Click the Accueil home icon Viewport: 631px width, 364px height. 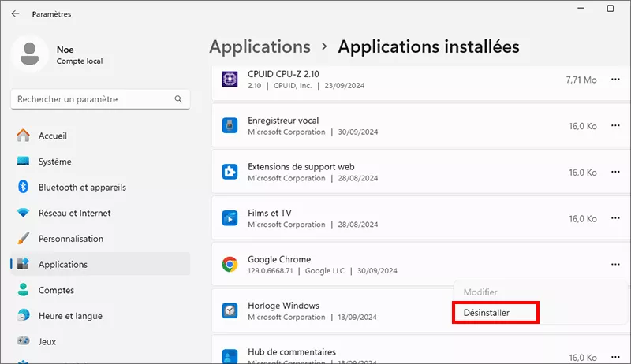24,136
